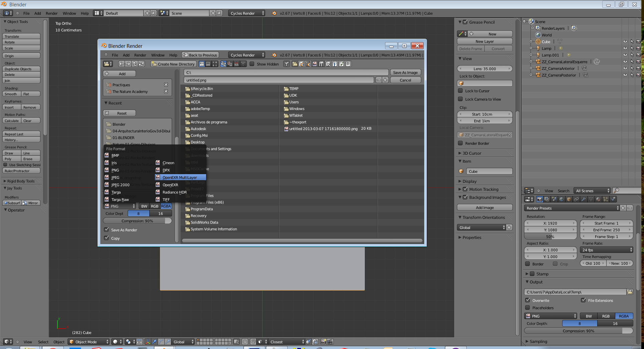Go to the next folder in file browser
Screen dimensions: 644x349
(x=128, y=64)
